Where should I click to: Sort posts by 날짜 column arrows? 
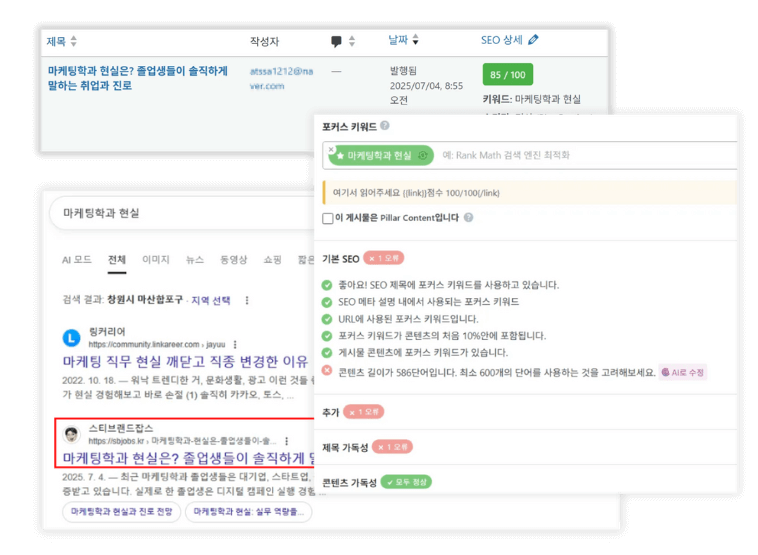[416, 40]
